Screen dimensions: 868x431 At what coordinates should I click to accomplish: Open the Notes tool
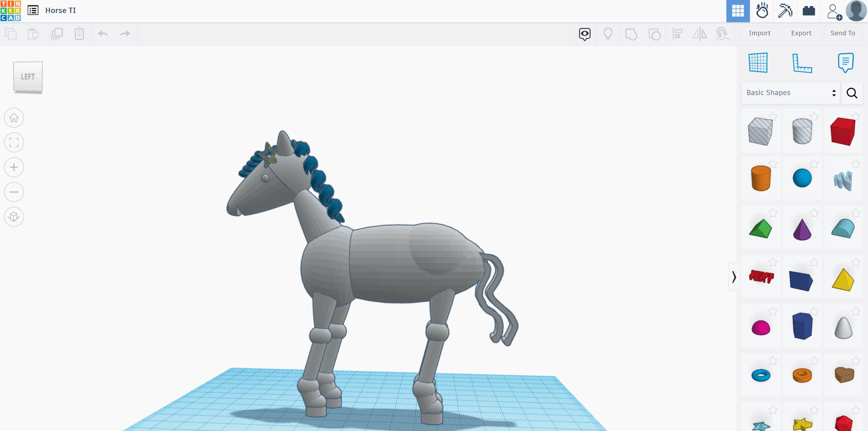[x=845, y=63]
